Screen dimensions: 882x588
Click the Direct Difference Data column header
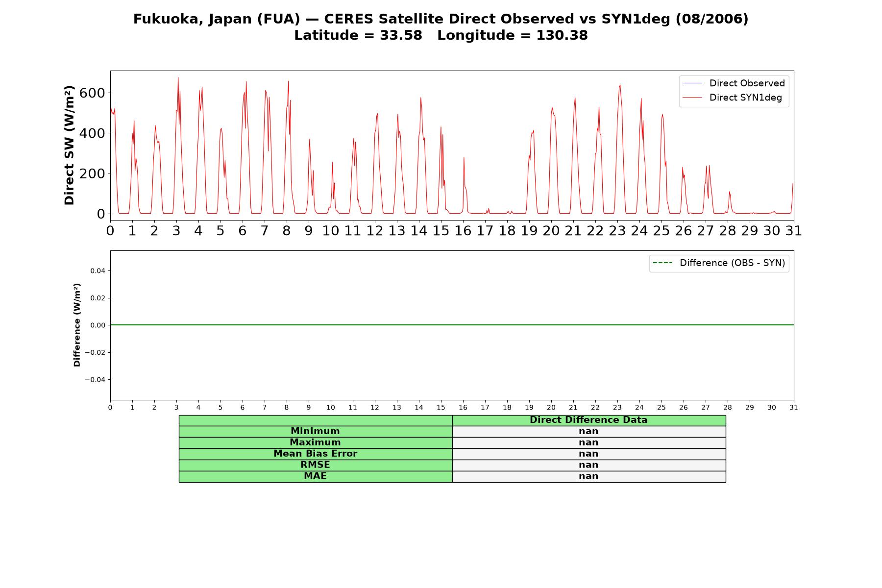point(588,420)
